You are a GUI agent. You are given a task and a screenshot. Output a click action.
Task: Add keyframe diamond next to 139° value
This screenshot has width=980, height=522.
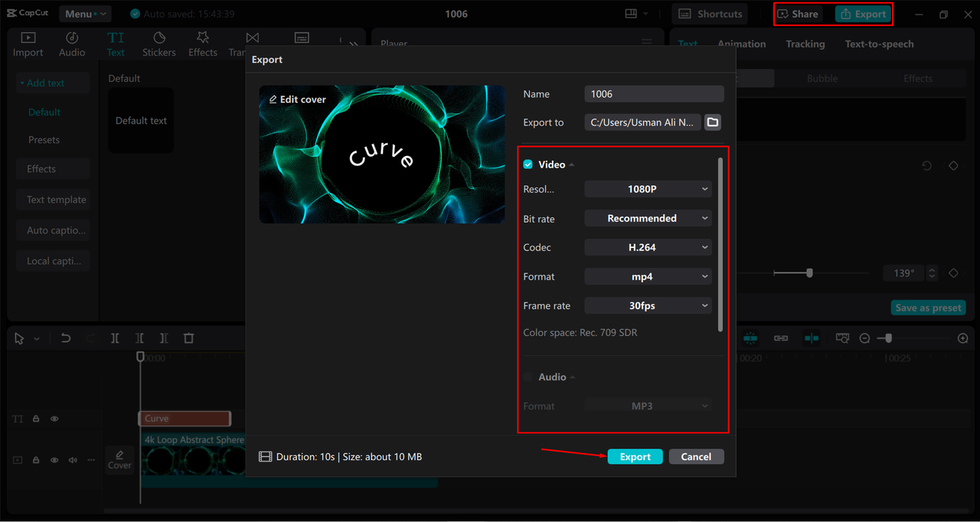(x=953, y=273)
